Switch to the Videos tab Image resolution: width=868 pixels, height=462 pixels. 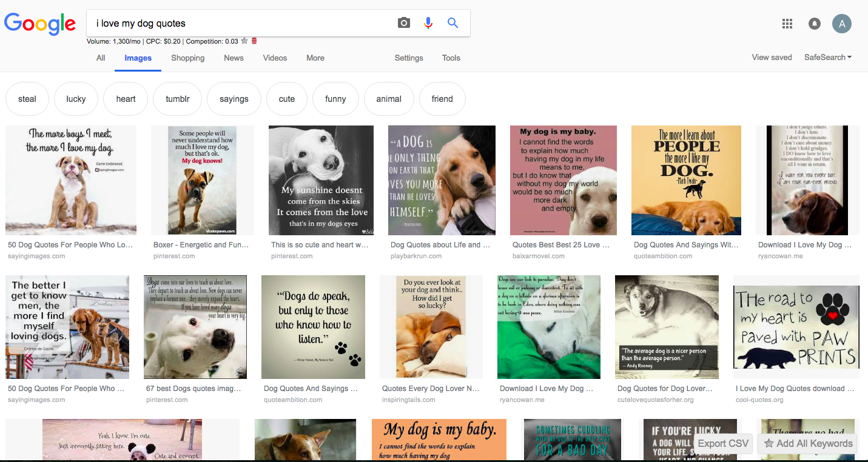275,58
